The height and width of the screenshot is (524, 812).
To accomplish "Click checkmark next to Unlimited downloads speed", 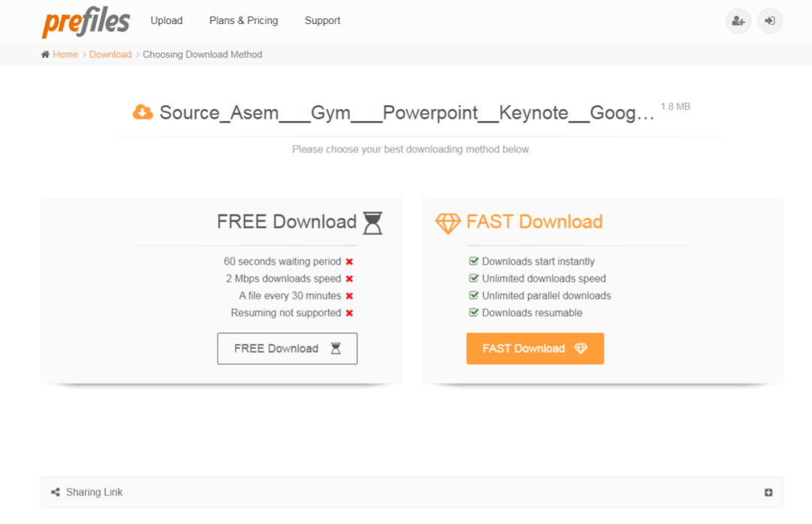I will tap(474, 278).
